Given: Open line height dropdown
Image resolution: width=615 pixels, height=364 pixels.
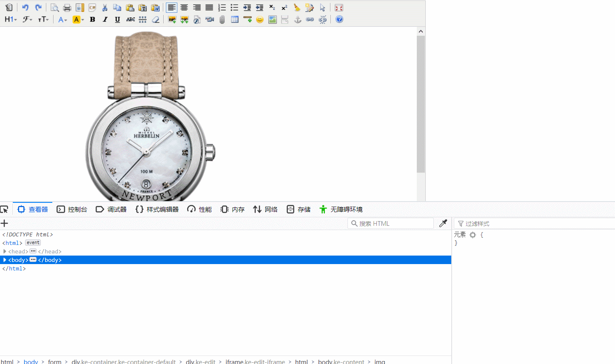Looking at the screenshot, I should pyautogui.click(x=143, y=20).
